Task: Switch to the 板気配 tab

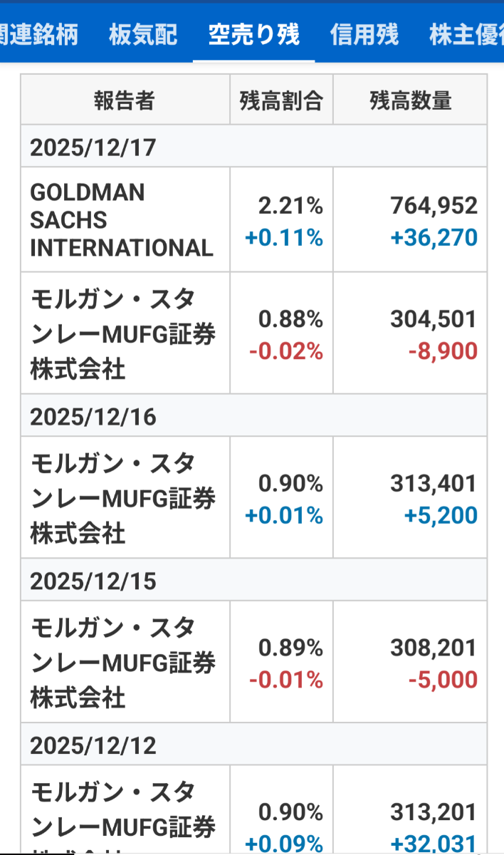Action: 143,34
